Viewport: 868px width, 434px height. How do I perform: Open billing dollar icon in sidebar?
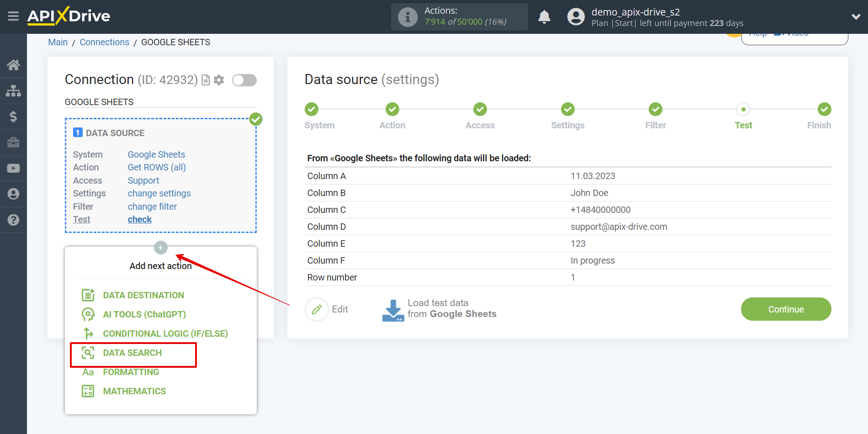[x=13, y=116]
